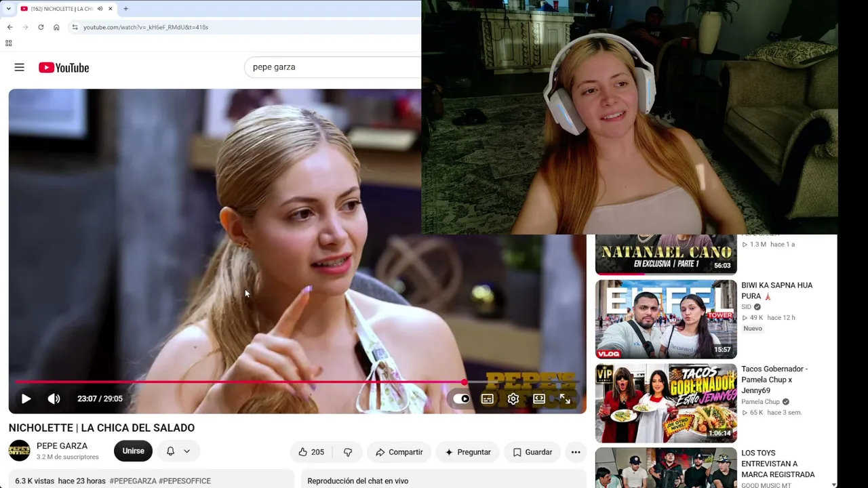Open the Eiffel Tower vlog thumbnail

[x=666, y=319]
